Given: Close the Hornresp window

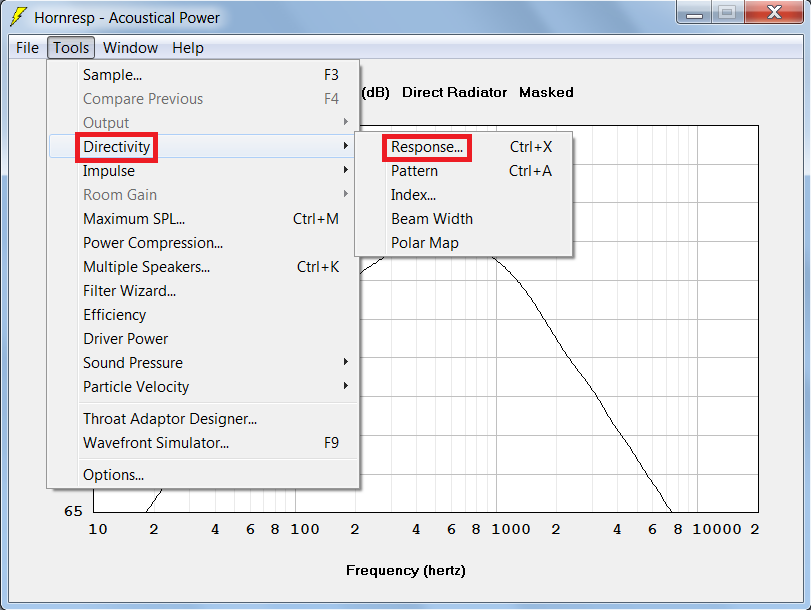Looking at the screenshot, I should tap(774, 12).
